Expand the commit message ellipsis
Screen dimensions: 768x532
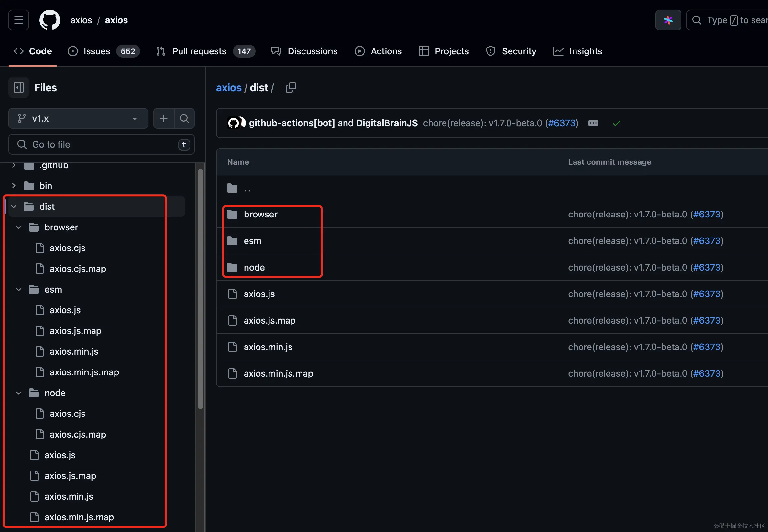coord(593,123)
